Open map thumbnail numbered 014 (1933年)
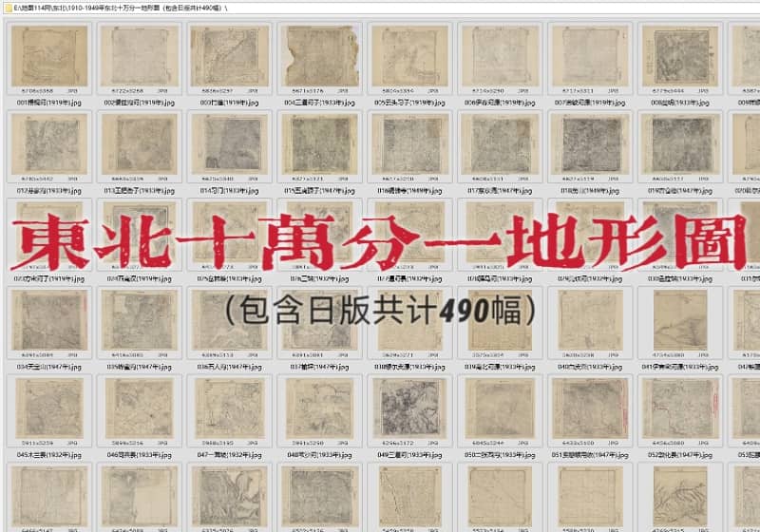The image size is (760, 532). [229, 144]
